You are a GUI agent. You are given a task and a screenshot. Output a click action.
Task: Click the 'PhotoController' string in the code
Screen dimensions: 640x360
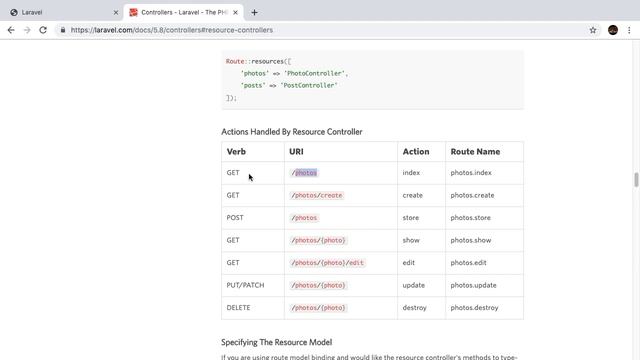pos(314,73)
